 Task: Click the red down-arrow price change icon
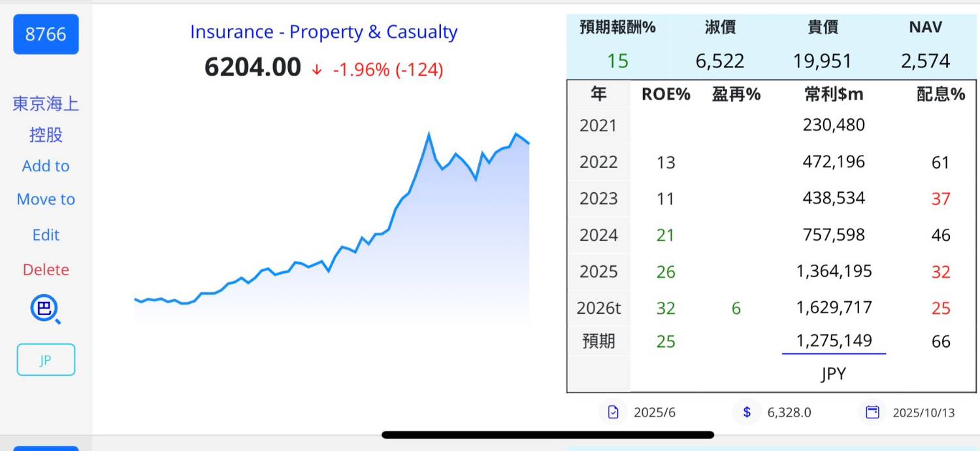tap(317, 70)
